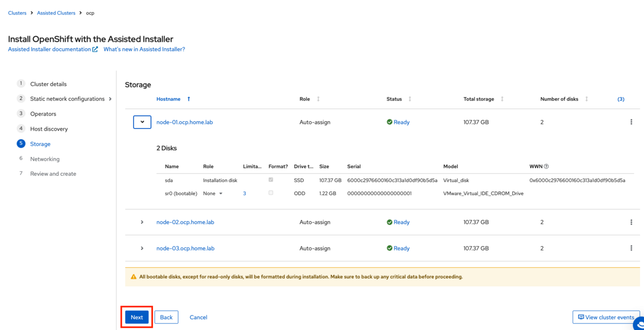
Task: Click green Ready check icon for node-03
Action: [x=390, y=248]
